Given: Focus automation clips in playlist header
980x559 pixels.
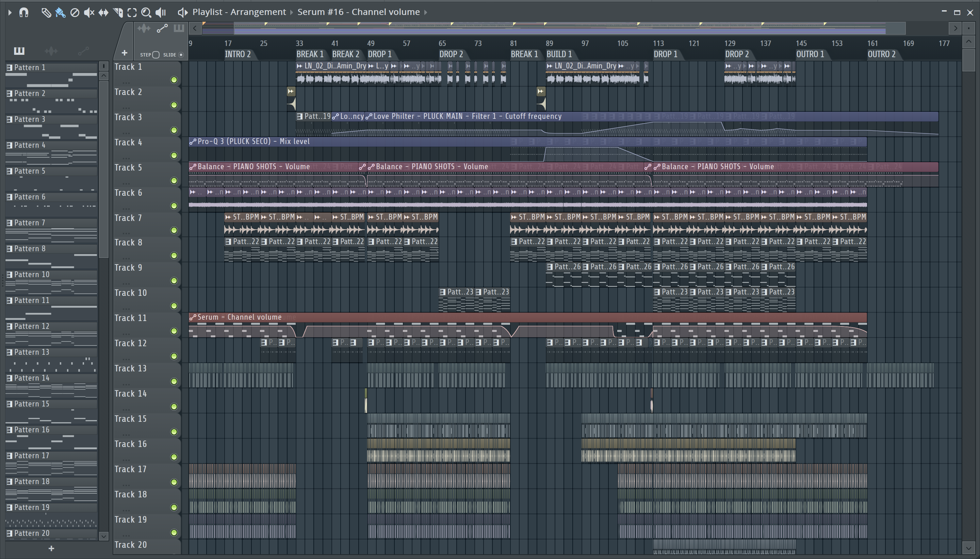Looking at the screenshot, I should coord(162,28).
